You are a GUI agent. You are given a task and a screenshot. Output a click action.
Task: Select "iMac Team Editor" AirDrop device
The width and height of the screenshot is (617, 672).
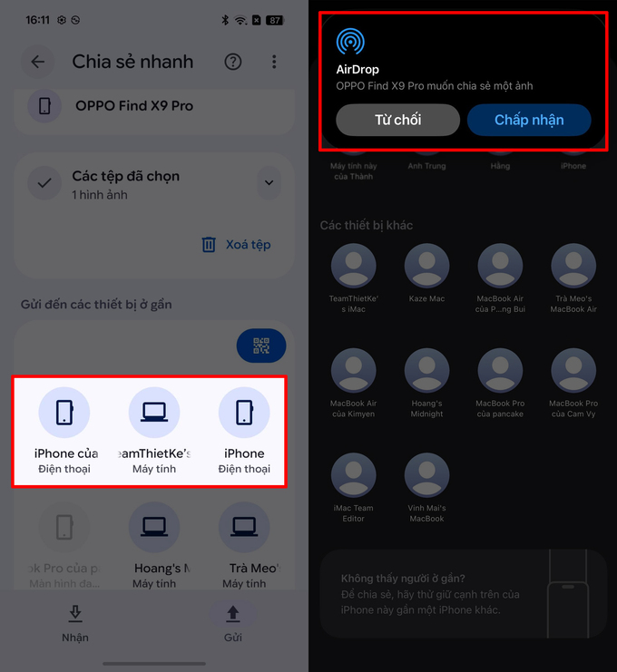[x=353, y=488]
